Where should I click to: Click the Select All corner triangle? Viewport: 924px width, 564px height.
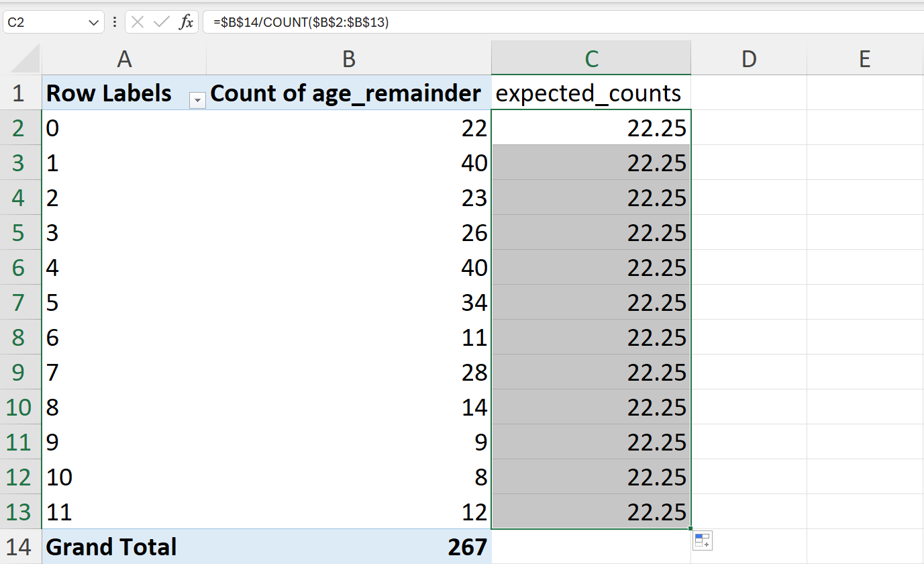(x=25, y=59)
